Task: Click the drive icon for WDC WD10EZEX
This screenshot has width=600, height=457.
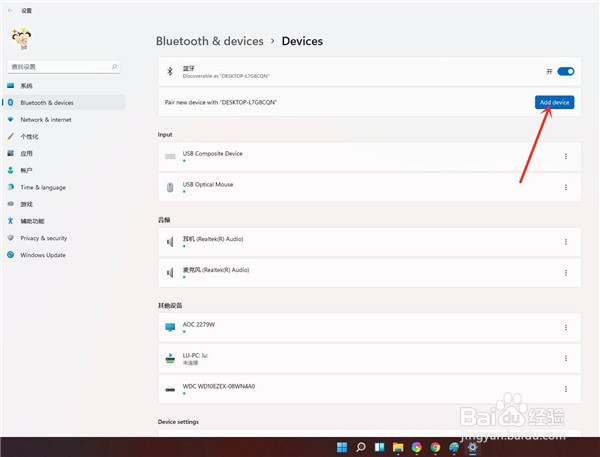Action: [x=170, y=390]
